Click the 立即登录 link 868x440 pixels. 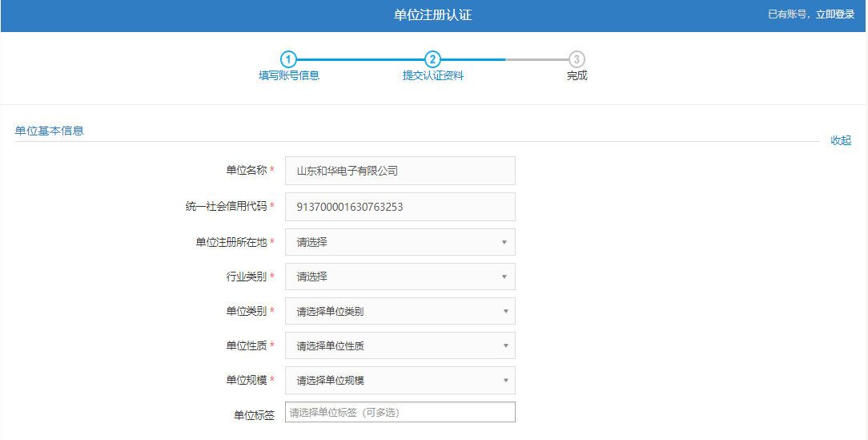click(835, 14)
